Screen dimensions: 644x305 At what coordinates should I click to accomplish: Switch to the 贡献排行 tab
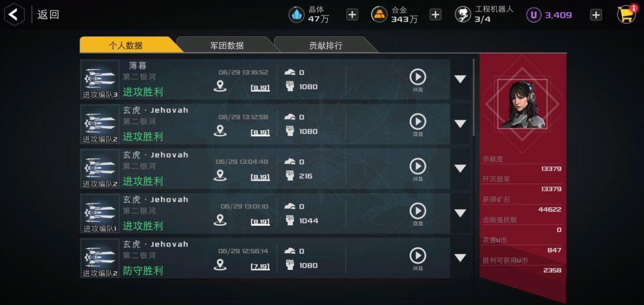click(x=326, y=45)
